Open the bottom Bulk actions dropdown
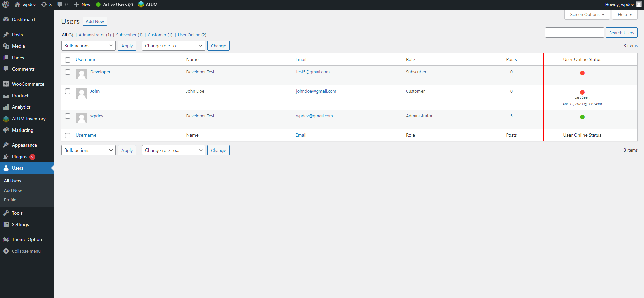 point(89,150)
